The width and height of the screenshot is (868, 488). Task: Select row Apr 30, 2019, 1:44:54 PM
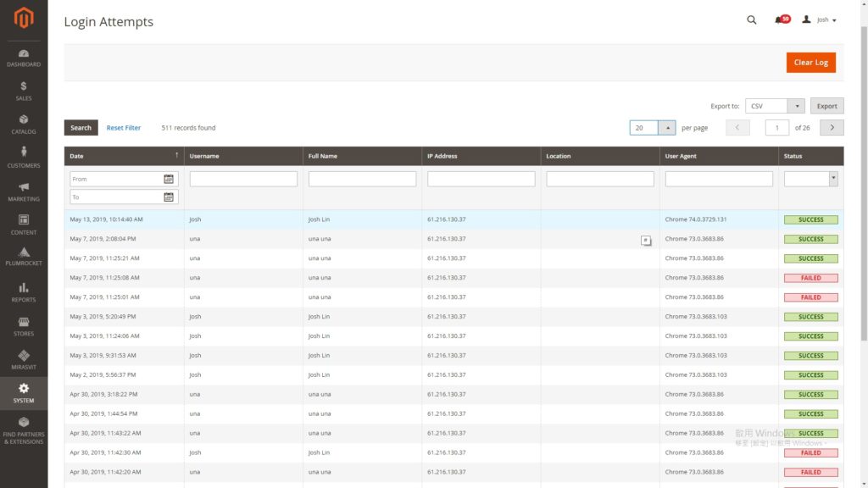pyautogui.click(x=454, y=413)
